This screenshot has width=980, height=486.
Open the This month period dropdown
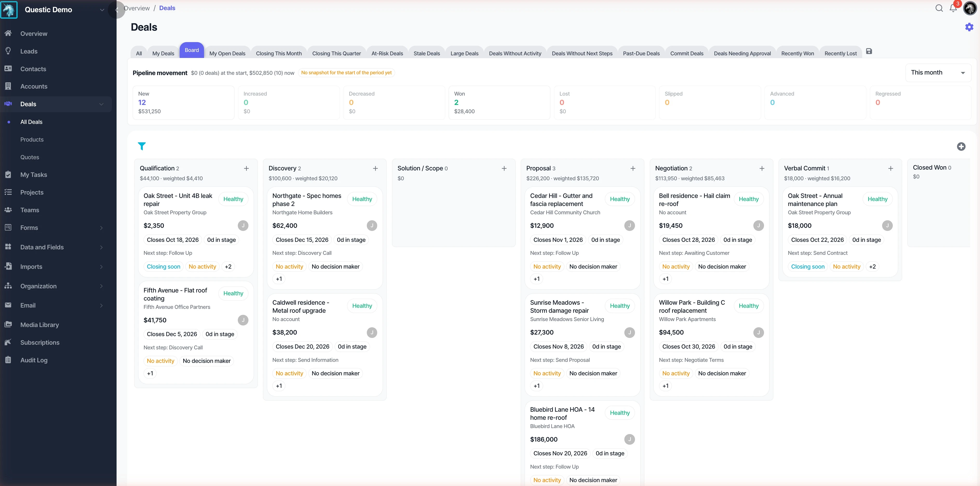click(938, 72)
